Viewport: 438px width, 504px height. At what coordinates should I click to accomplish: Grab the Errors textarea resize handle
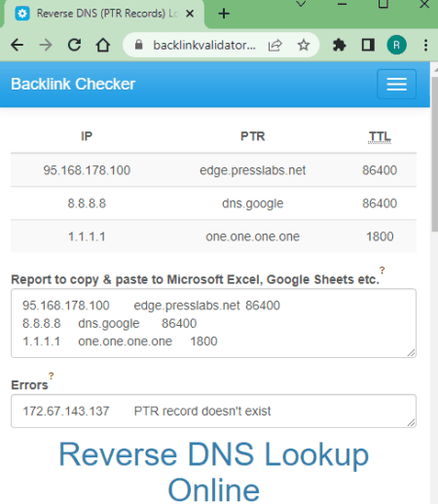(x=412, y=422)
